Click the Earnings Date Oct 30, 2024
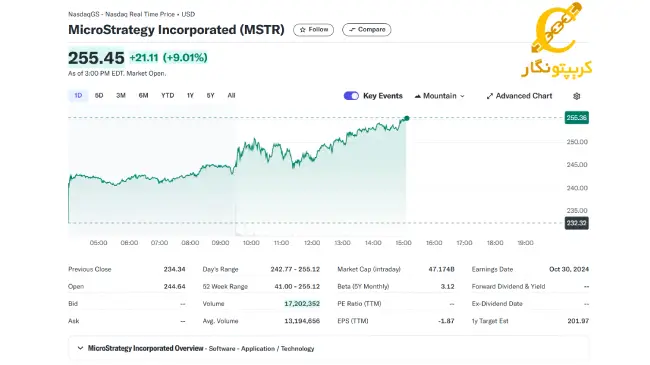The width and height of the screenshot is (650, 365). click(x=569, y=269)
